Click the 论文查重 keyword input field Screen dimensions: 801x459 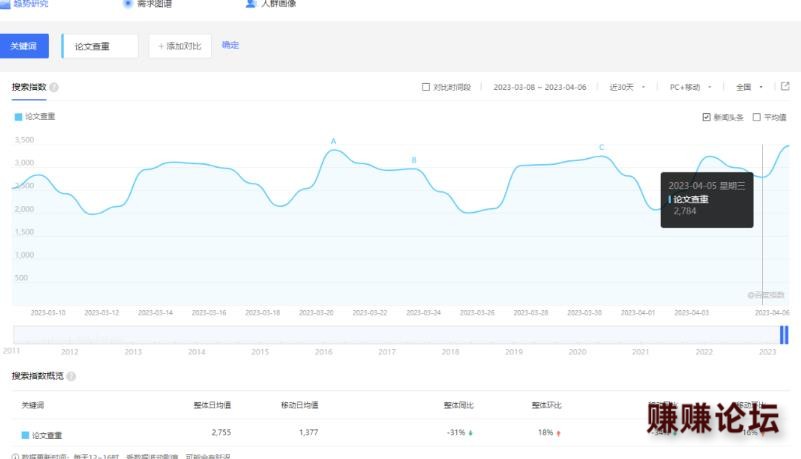100,46
